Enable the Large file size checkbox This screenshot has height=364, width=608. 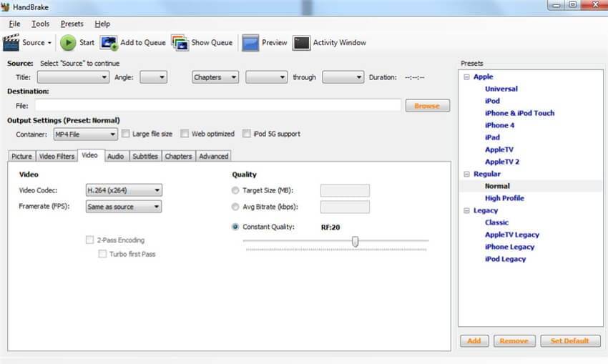pos(126,134)
